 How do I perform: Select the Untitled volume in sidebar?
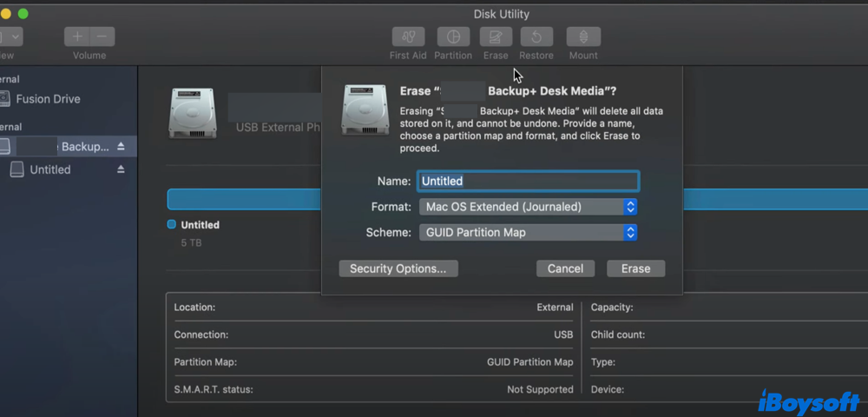point(49,170)
